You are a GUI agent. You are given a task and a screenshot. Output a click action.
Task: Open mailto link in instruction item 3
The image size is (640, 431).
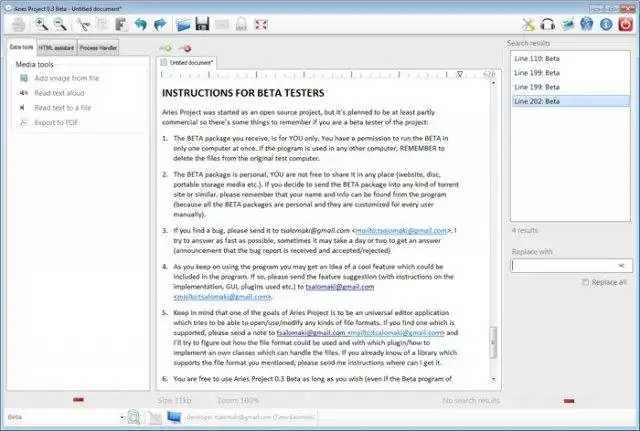point(401,231)
